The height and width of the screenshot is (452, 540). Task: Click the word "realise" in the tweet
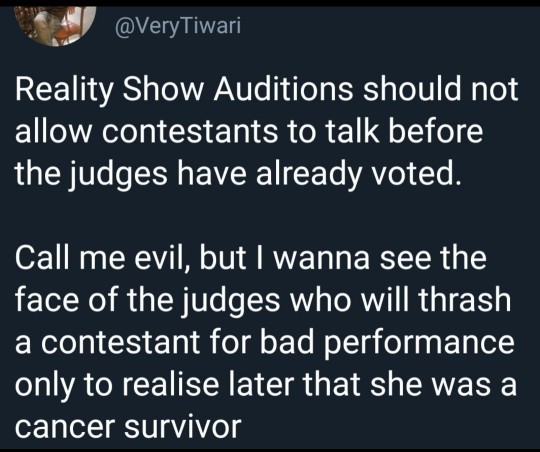(x=170, y=384)
